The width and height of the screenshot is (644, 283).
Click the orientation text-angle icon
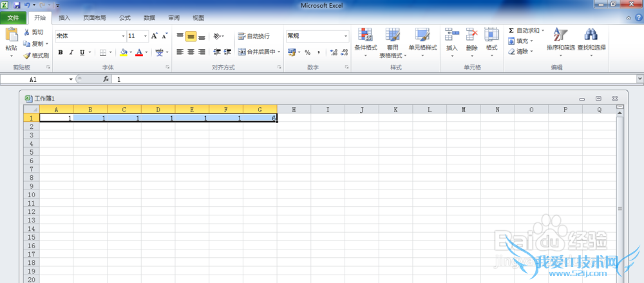pyautogui.click(x=217, y=36)
